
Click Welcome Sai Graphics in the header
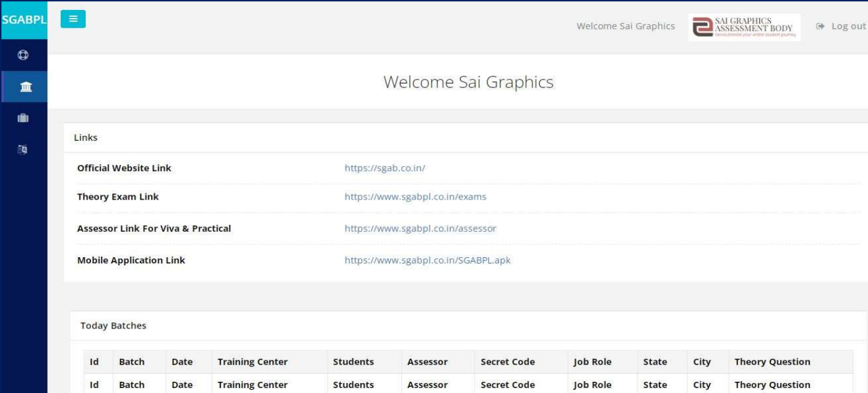[627, 26]
